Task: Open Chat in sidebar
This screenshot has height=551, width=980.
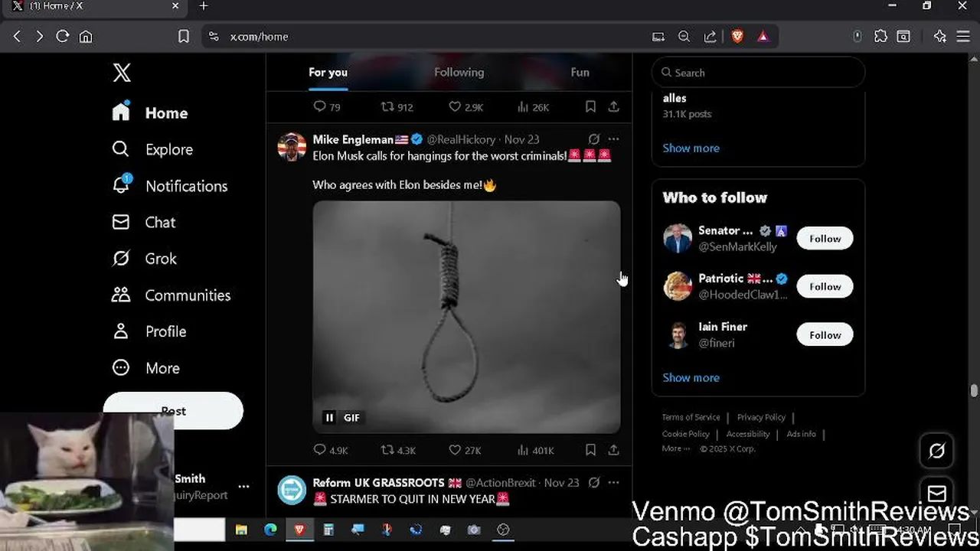Action: tap(144, 222)
